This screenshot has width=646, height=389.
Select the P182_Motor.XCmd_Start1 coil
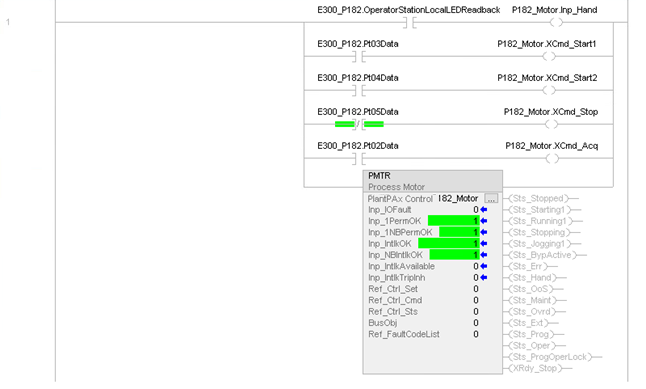[x=549, y=56]
